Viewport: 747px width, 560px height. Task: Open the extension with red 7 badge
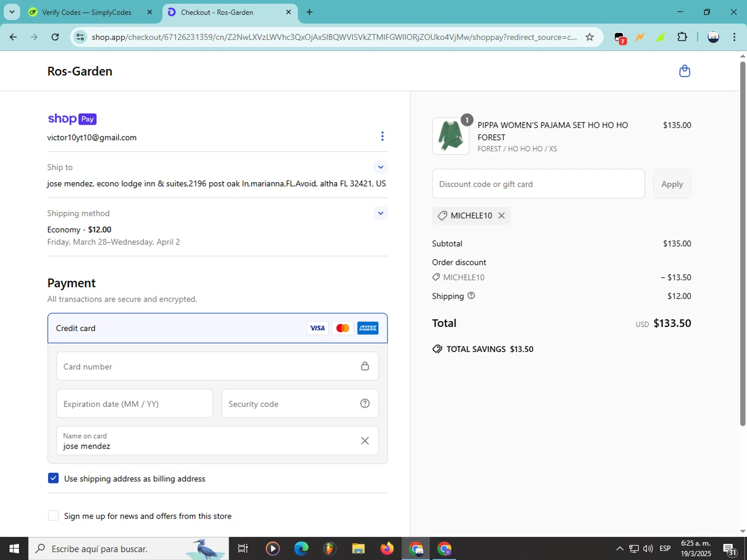[620, 38]
